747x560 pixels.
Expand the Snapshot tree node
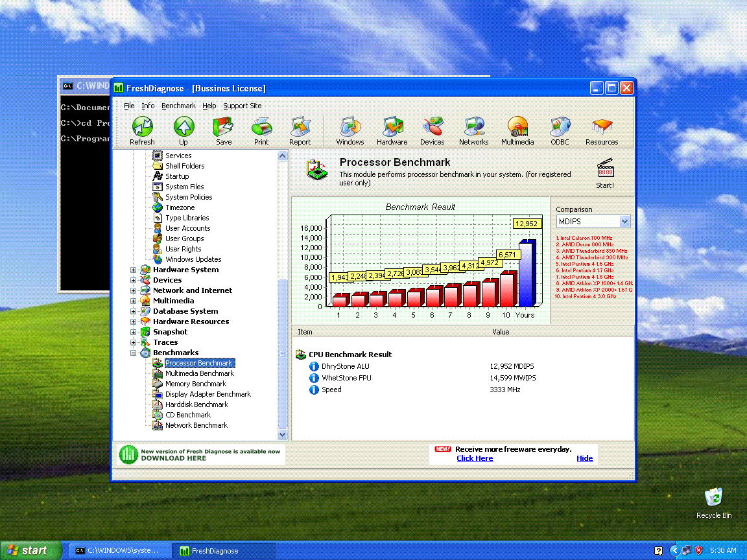point(134,332)
